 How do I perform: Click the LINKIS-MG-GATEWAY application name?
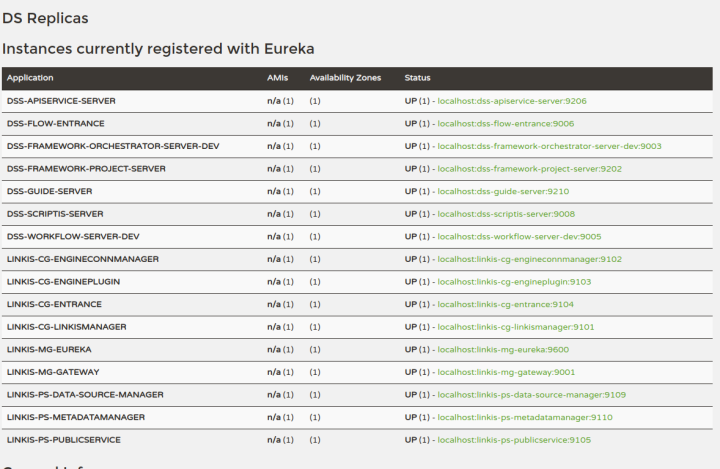pyautogui.click(x=53, y=372)
